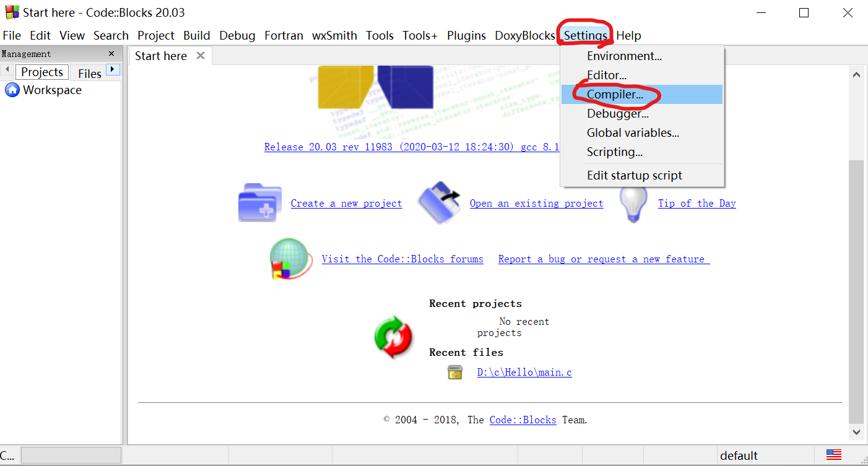Close the Settings menu in menu bar
Screen dimensions: 868x466
[585, 35]
